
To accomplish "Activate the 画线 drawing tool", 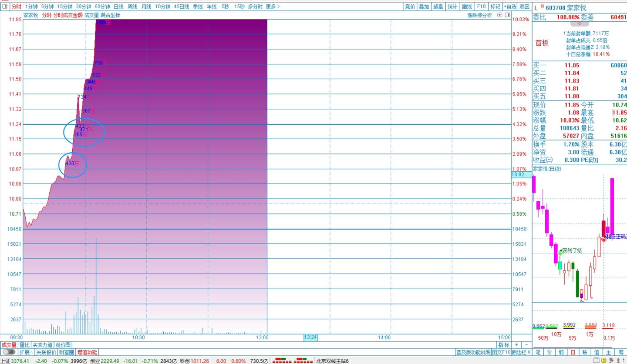I will click(467, 7).
